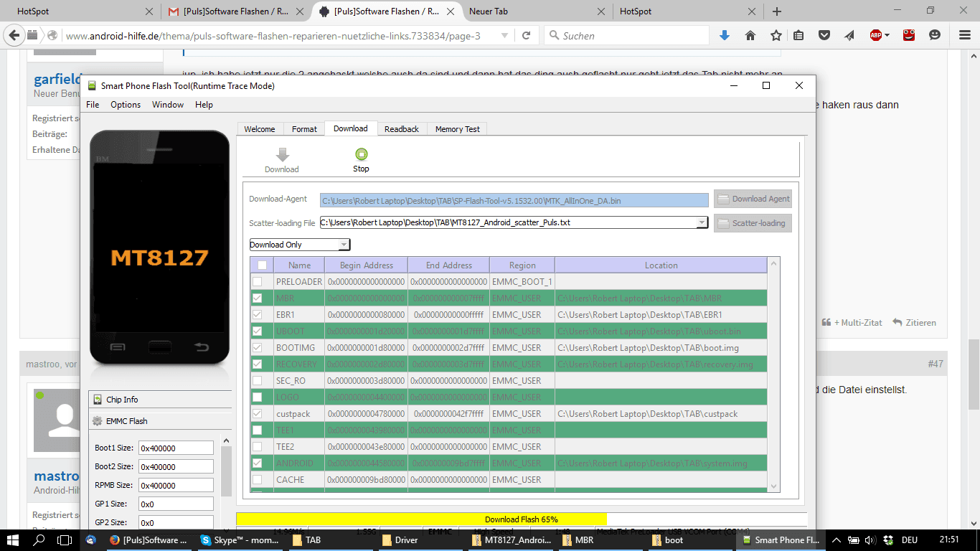Click the volume icon in system tray

tap(870, 540)
